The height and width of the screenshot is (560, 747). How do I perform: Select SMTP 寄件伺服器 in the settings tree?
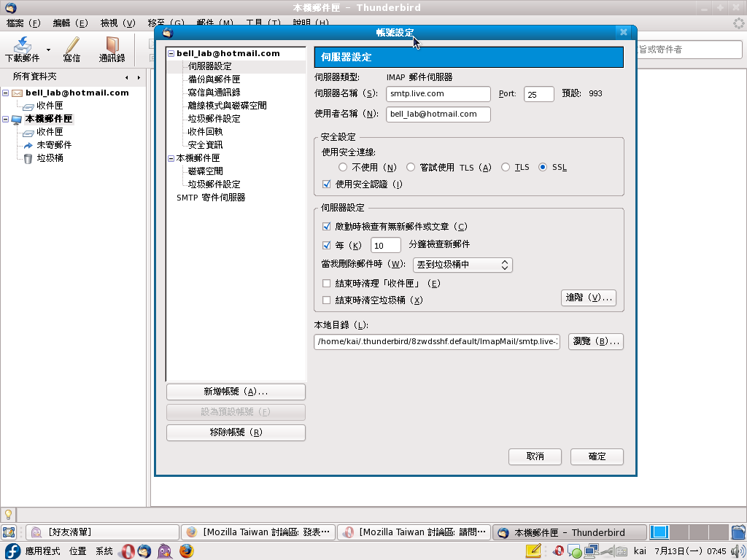(x=211, y=197)
